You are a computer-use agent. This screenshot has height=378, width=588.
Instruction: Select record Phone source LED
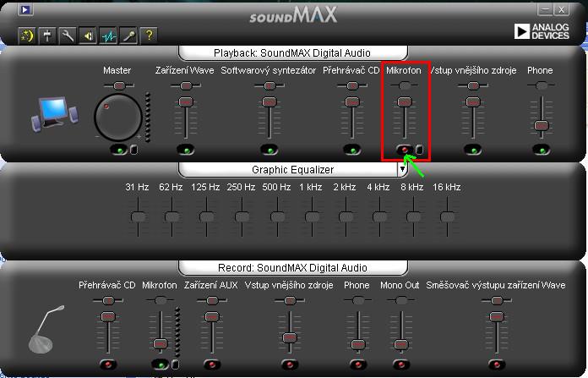click(x=358, y=364)
